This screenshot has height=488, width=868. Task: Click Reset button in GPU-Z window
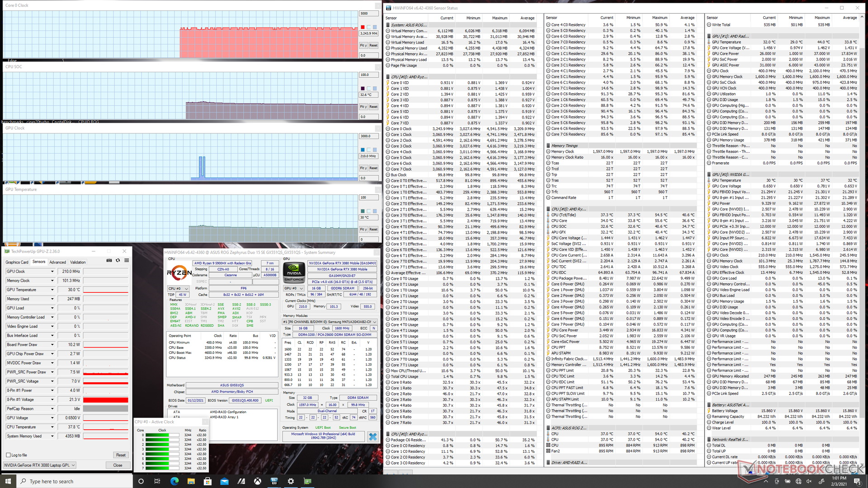[121, 455]
